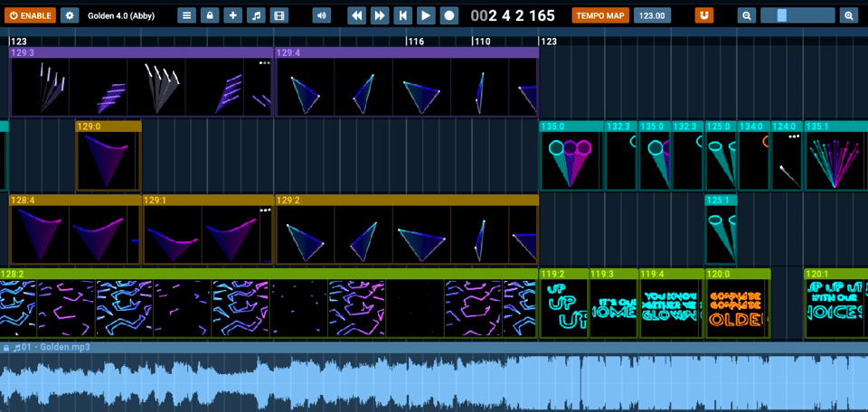This screenshot has width=868, height=412.
Task: Open three-dots options on clip 124:0
Action: click(795, 136)
